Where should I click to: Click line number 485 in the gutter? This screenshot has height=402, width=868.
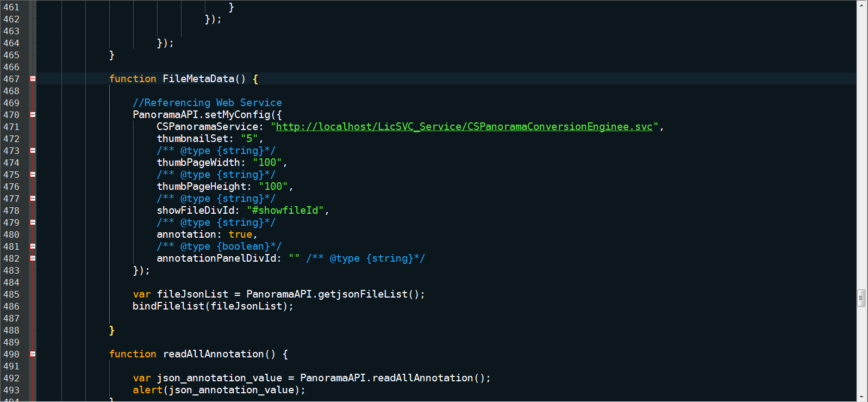11,294
